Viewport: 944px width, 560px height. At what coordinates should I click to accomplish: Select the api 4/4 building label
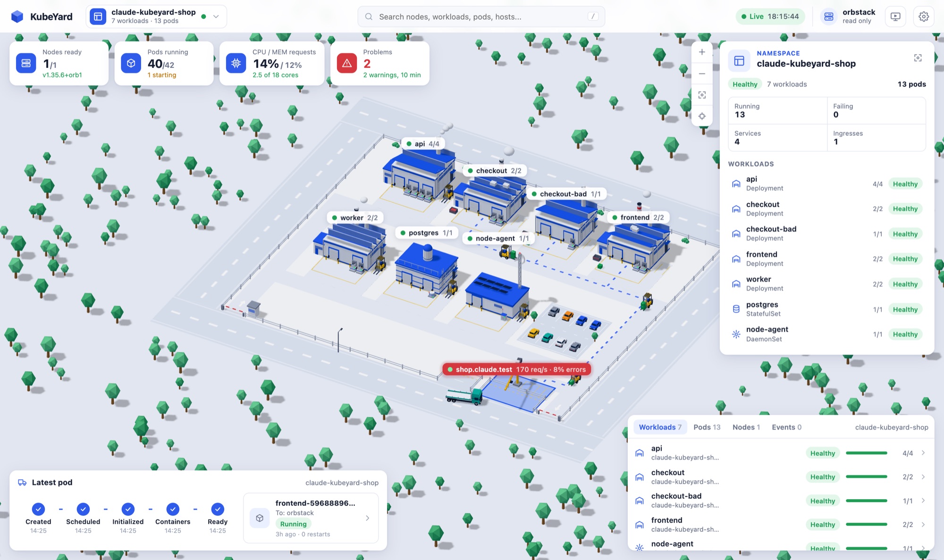pyautogui.click(x=423, y=143)
